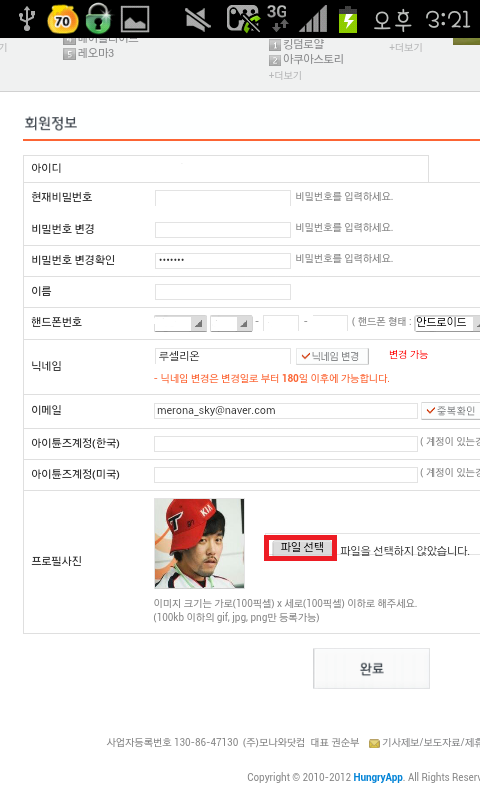Tap the battery charging icon
480x800 pixels.
(x=348, y=19)
